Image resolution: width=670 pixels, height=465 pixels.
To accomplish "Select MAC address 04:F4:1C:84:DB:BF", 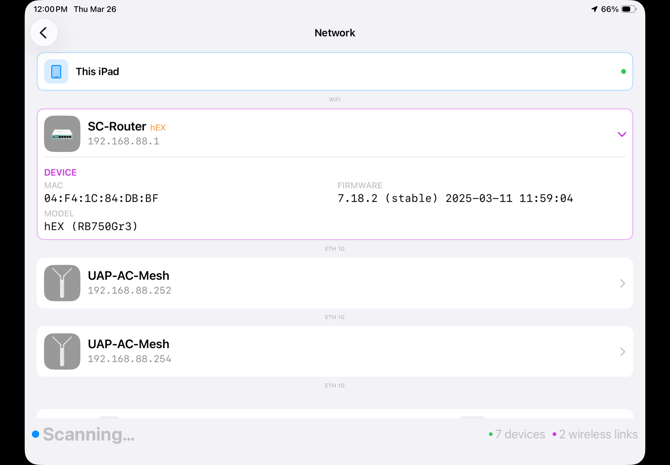I will coord(101,198).
